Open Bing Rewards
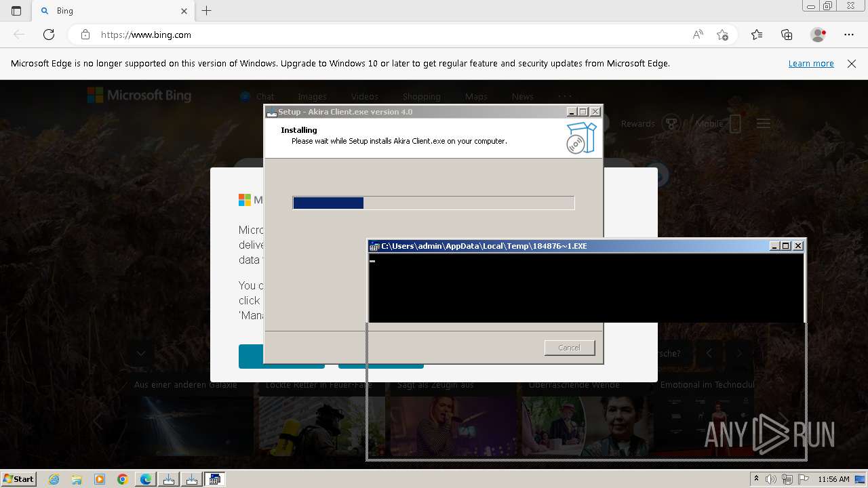868x488 pixels. [x=650, y=123]
